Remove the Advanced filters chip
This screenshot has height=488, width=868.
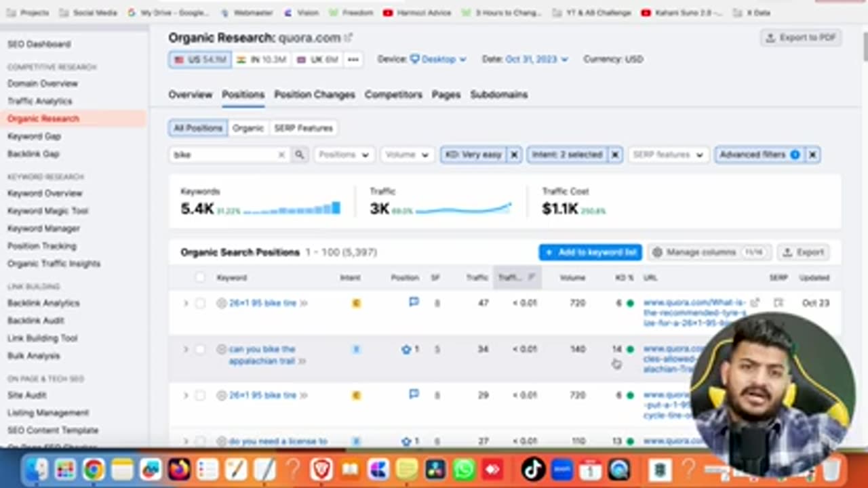tap(812, 155)
